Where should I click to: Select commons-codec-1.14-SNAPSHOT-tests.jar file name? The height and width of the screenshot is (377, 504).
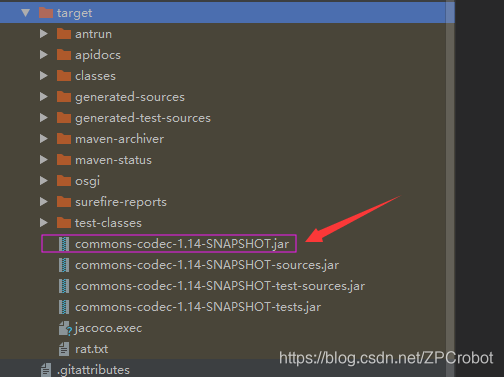click(x=198, y=307)
